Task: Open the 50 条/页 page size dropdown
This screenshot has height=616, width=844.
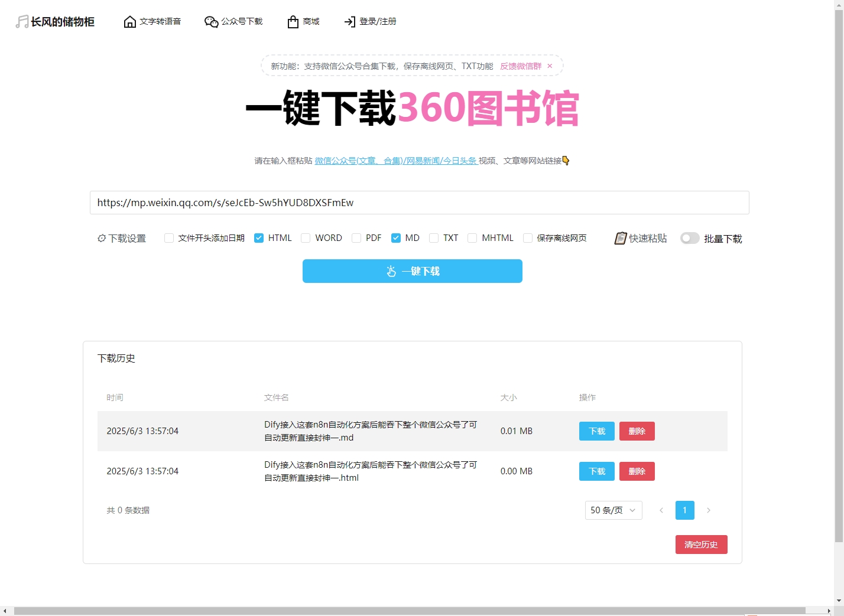Action: pyautogui.click(x=613, y=510)
